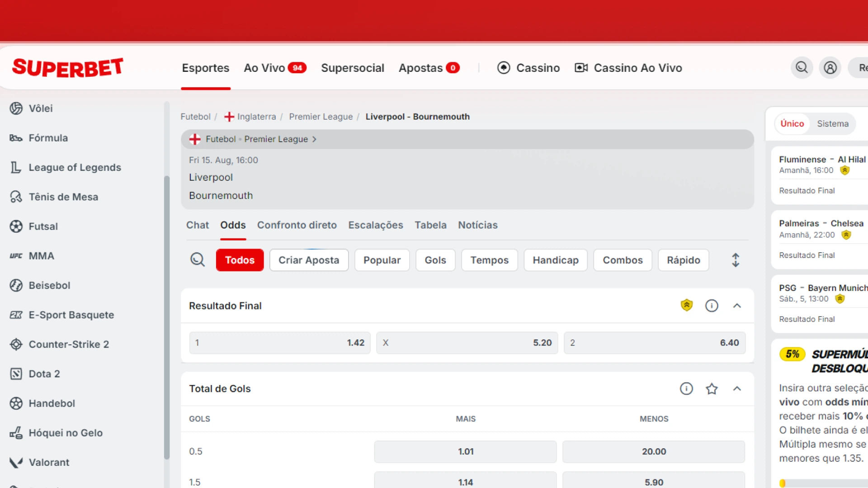Click the Fórmula racing car icon
Image resolution: width=868 pixels, height=488 pixels.
pyautogui.click(x=16, y=138)
